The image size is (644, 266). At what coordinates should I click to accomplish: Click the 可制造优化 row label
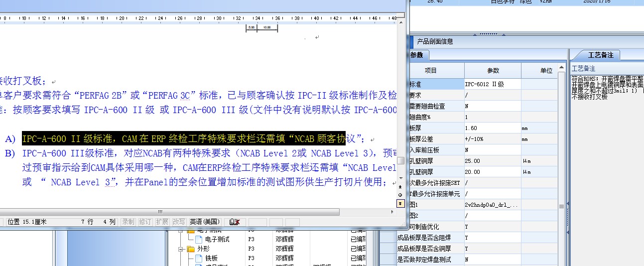(x=424, y=227)
